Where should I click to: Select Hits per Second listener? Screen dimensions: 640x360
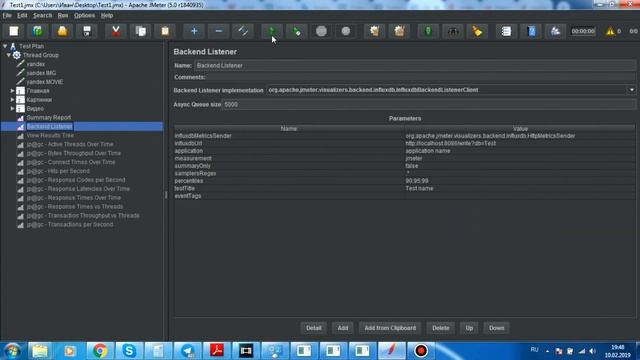tap(58, 171)
